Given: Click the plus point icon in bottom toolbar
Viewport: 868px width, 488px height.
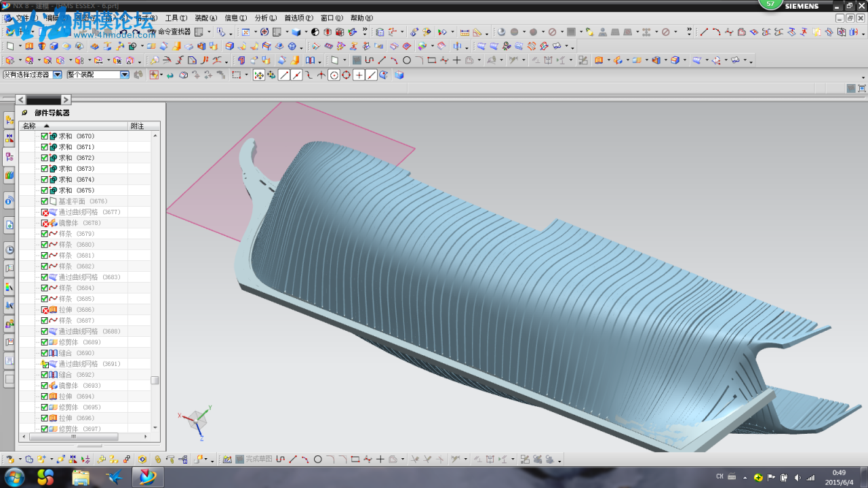Looking at the screenshot, I should pos(380,459).
